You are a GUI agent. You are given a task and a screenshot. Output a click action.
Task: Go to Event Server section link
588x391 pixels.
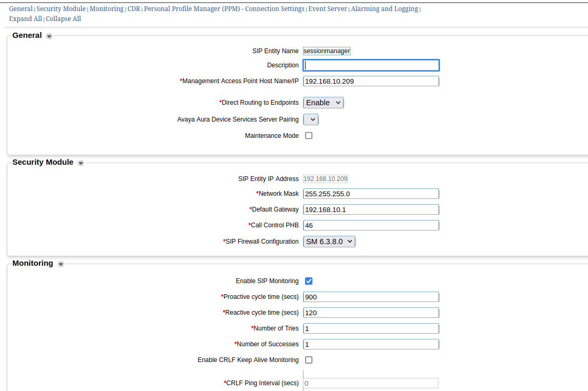(x=328, y=9)
